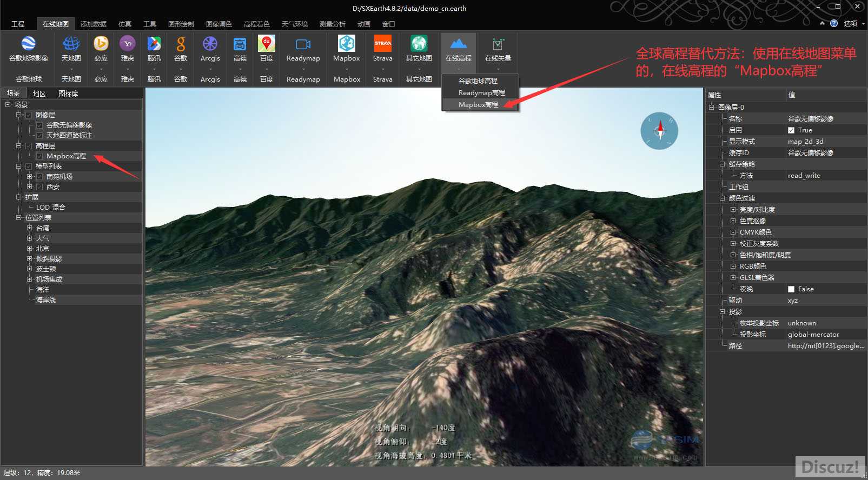Image resolution: width=868 pixels, height=480 pixels.
Task: Expand the 亮度/对比度 property group
Action: pyautogui.click(x=733, y=210)
